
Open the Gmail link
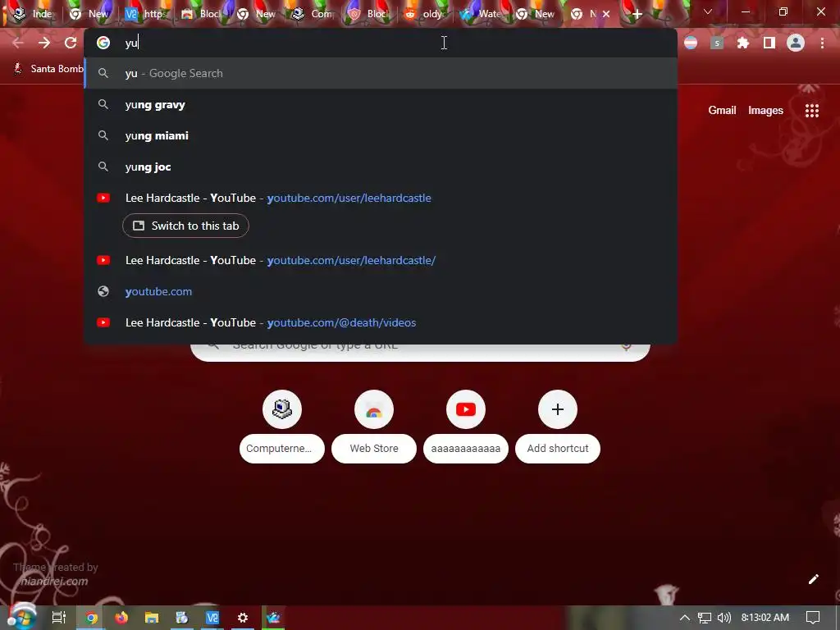[x=722, y=111]
